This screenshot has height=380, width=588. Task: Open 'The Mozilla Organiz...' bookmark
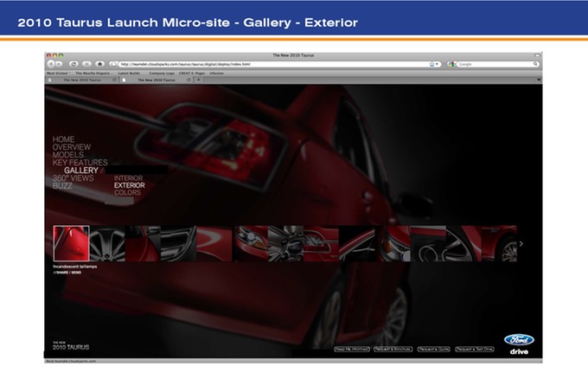pos(93,74)
